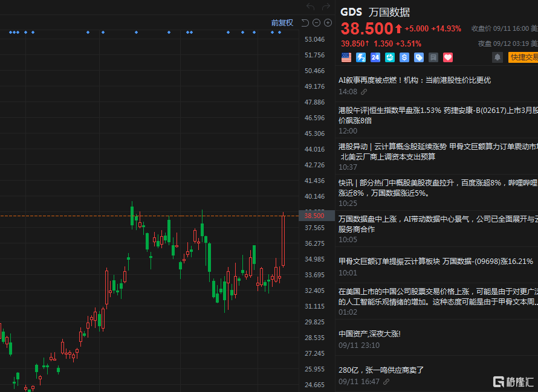This screenshot has height=392, width=538.
Task: Click the 09/11 23:10 news timestamp
Action: click(359, 345)
